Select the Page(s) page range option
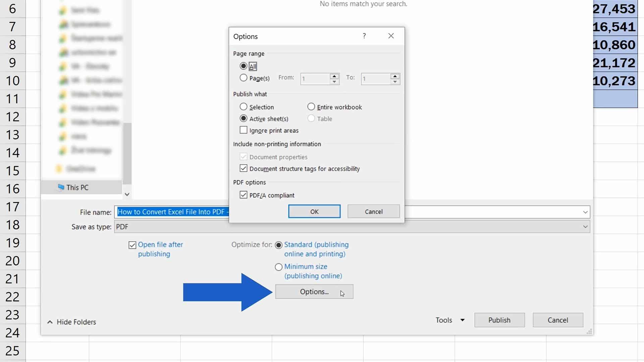Screen dimensions: 644x362 point(243,77)
